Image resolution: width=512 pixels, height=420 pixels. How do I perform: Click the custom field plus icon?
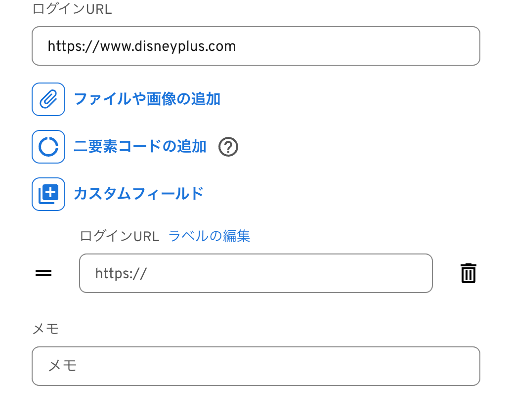[x=48, y=194]
